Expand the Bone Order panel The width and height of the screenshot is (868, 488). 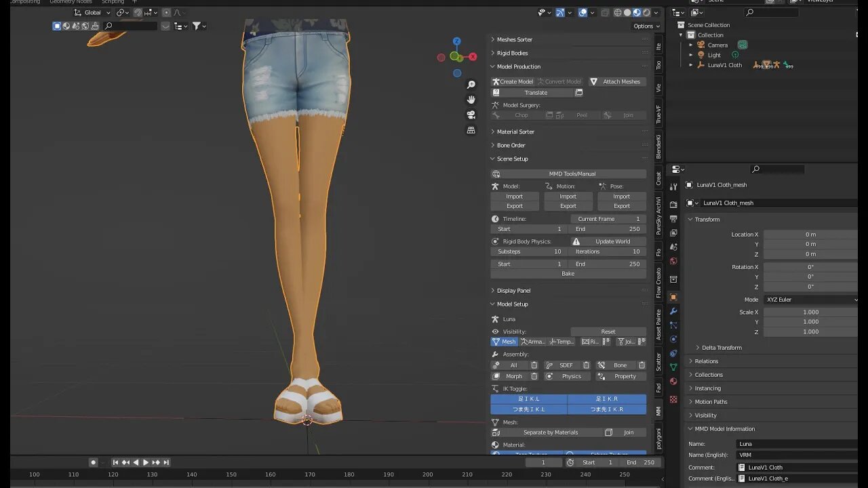(x=511, y=145)
